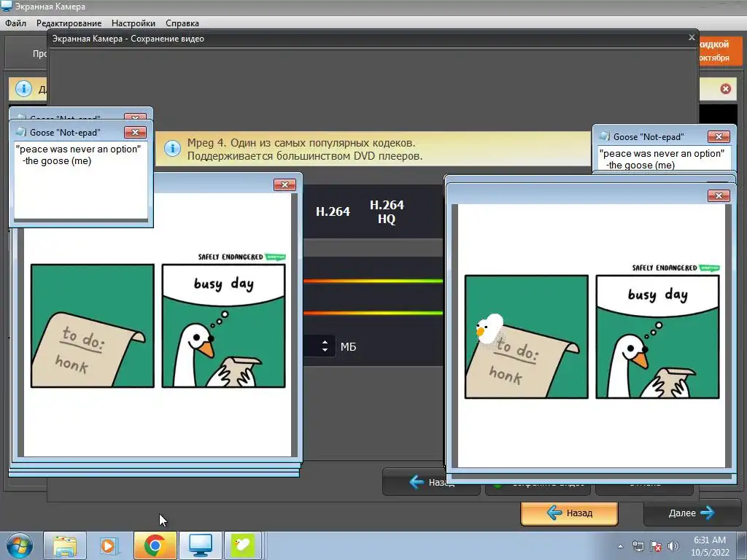Click the 'to do: honk' left comic panel
This screenshot has height=560, width=747.
(93, 326)
